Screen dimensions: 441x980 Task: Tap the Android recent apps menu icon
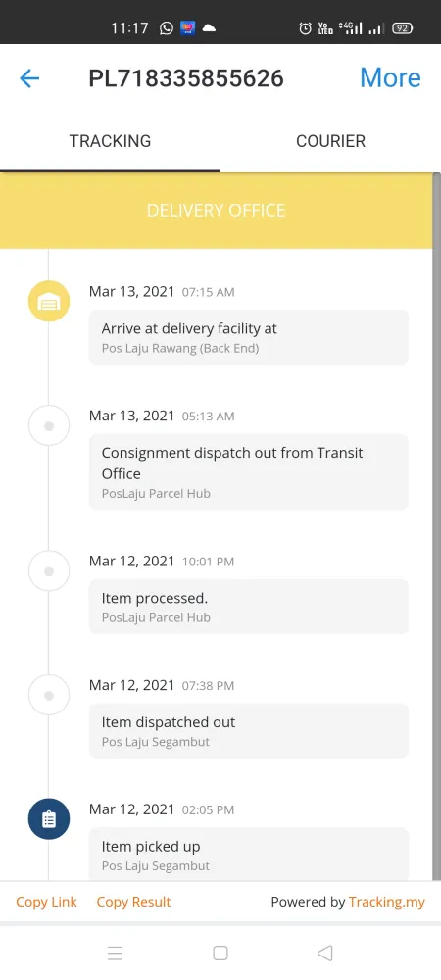tap(115, 953)
